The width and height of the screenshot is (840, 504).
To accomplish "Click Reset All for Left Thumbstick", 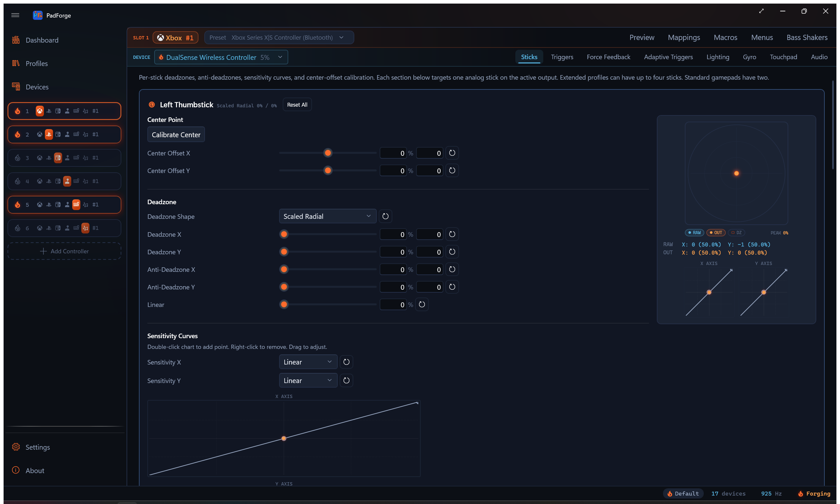I will pyautogui.click(x=297, y=105).
